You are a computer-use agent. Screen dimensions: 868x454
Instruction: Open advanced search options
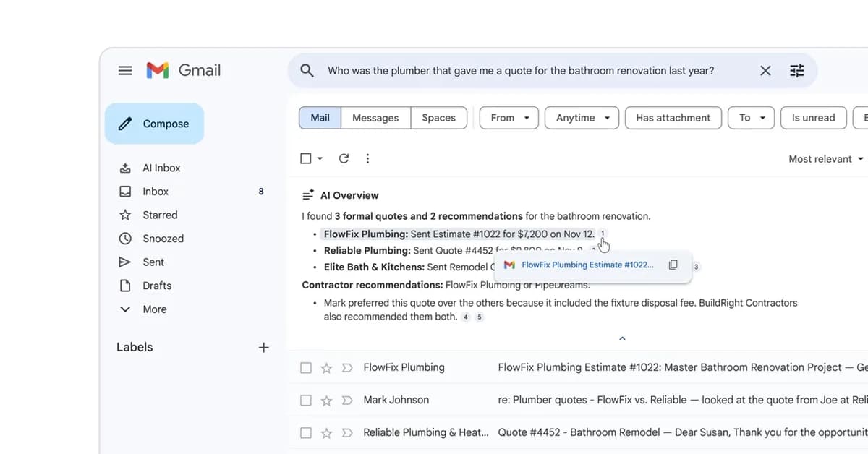[x=796, y=70]
